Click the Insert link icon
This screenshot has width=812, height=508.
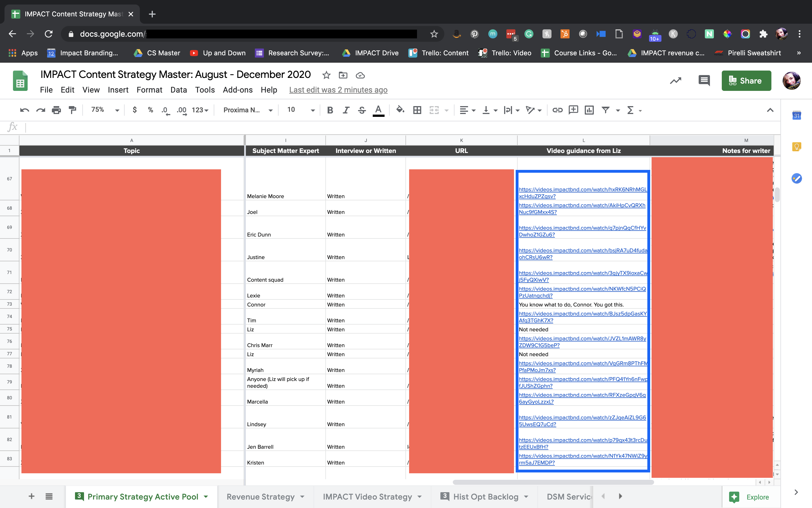(557, 110)
